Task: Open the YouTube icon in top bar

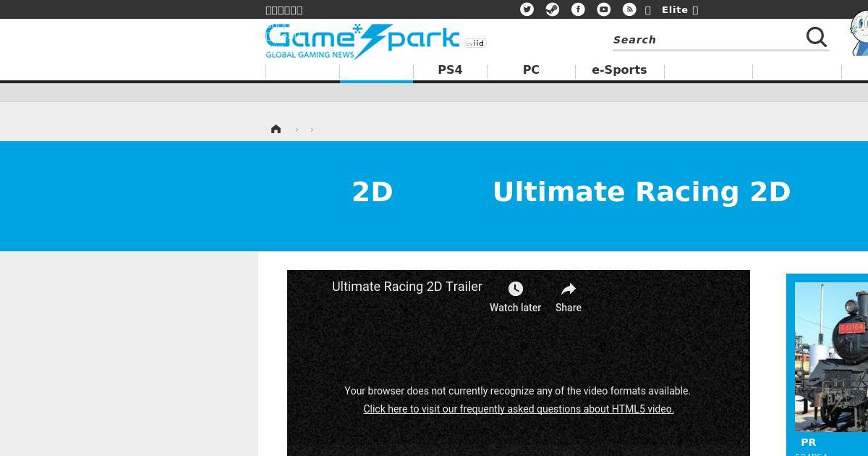Action: 603,9
